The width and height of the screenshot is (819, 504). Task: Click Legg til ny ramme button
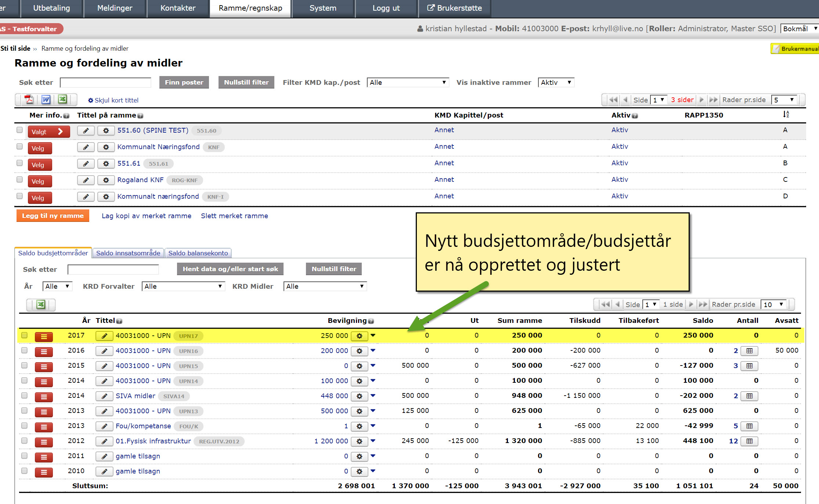pyautogui.click(x=53, y=216)
